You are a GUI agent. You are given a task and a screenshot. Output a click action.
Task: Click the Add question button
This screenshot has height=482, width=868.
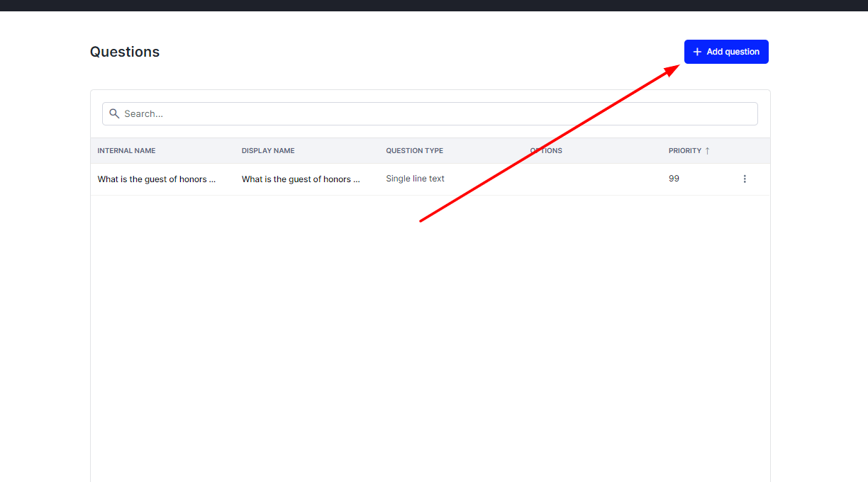[x=726, y=52]
